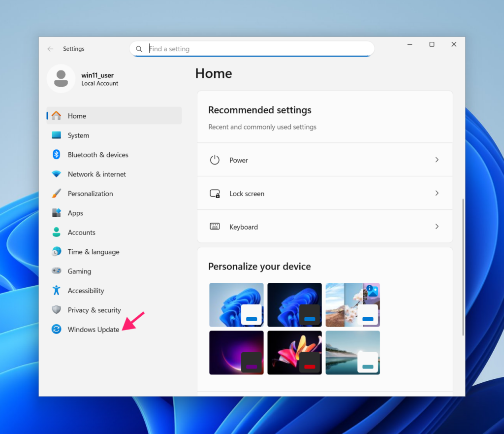
Task: Open the Lock screen recommended setting
Action: pyautogui.click(x=325, y=193)
